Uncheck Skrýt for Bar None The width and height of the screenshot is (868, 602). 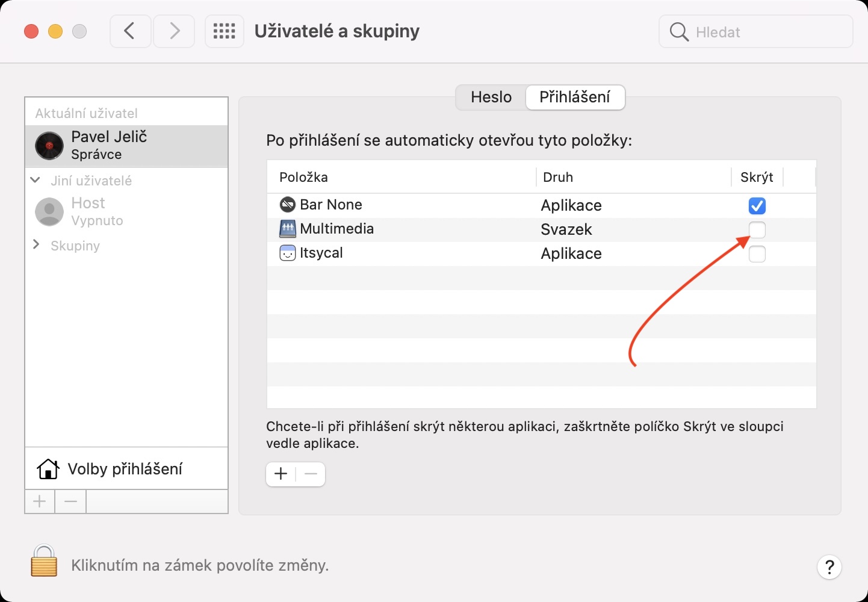(x=757, y=206)
